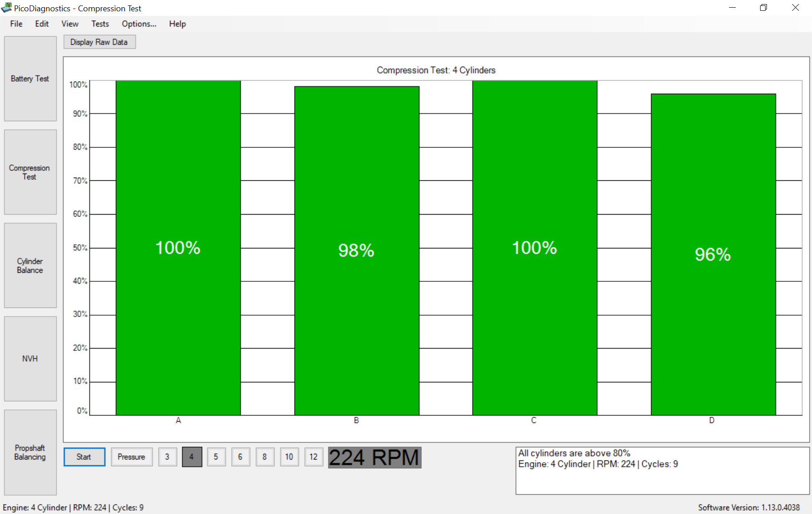Image resolution: width=812 pixels, height=514 pixels.
Task: Switch to the Battery Test panel
Action: pyautogui.click(x=30, y=78)
